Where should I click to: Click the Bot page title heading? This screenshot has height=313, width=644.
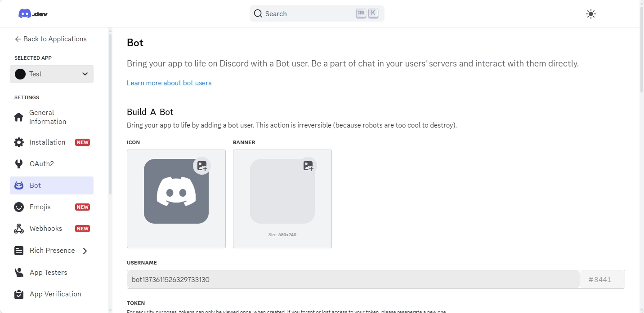(x=135, y=43)
